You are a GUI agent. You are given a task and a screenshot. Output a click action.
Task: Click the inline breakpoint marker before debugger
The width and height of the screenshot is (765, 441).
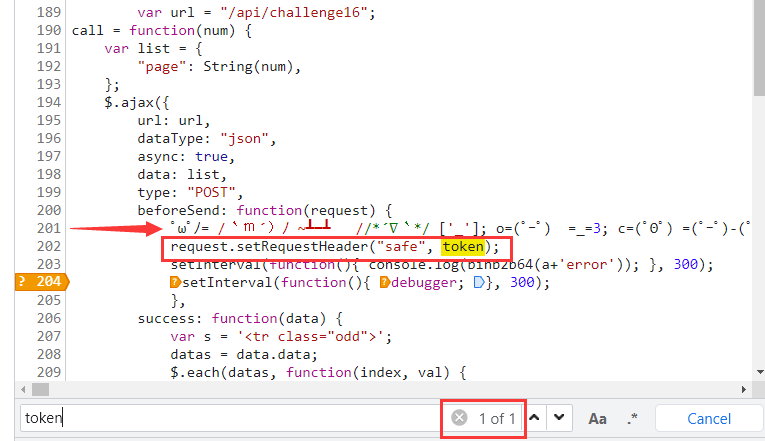[x=384, y=283]
